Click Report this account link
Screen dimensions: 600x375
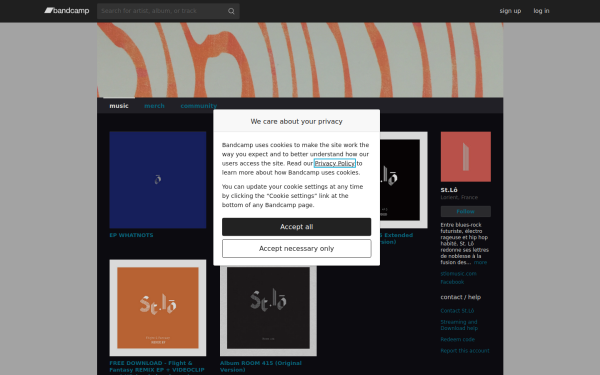tap(465, 351)
